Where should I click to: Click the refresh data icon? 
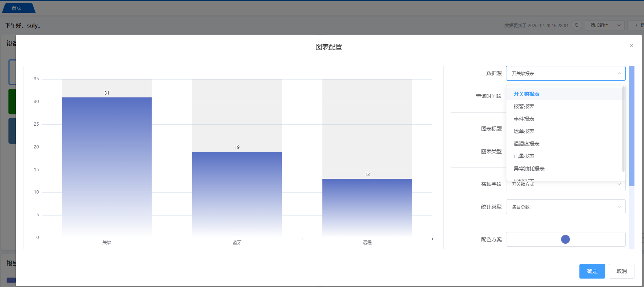click(577, 25)
